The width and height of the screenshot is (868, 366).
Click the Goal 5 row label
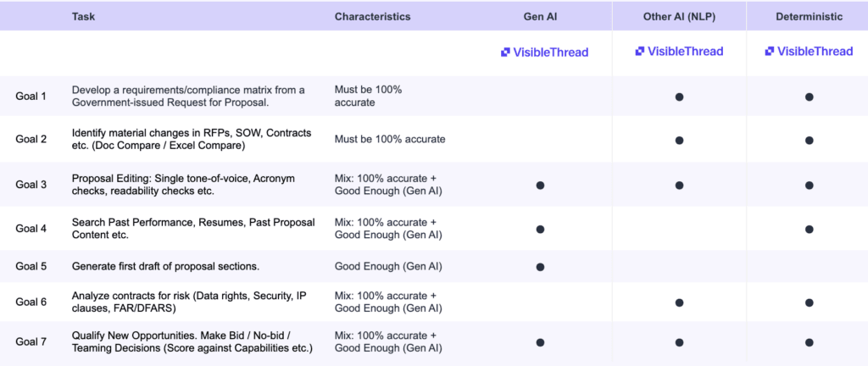[x=31, y=266]
